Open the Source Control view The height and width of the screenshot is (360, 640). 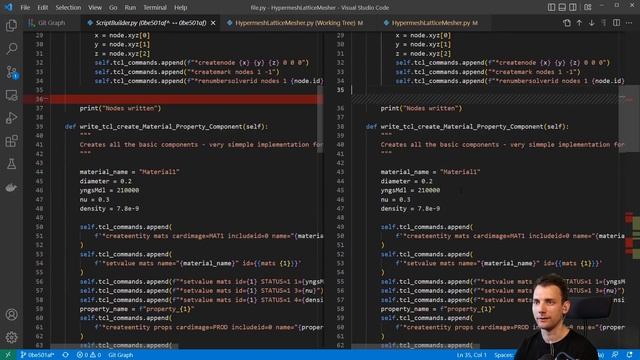point(11,72)
